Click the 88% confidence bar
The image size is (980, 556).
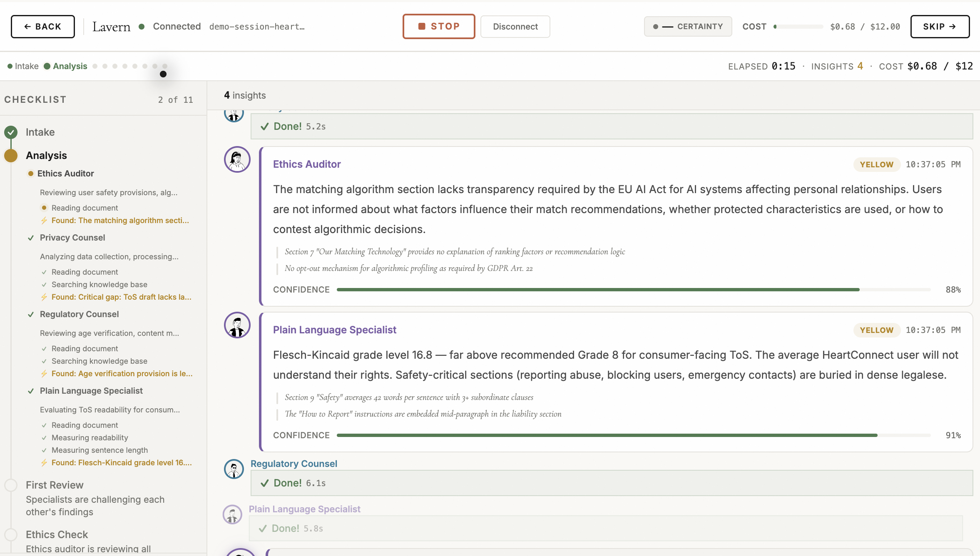coord(634,290)
